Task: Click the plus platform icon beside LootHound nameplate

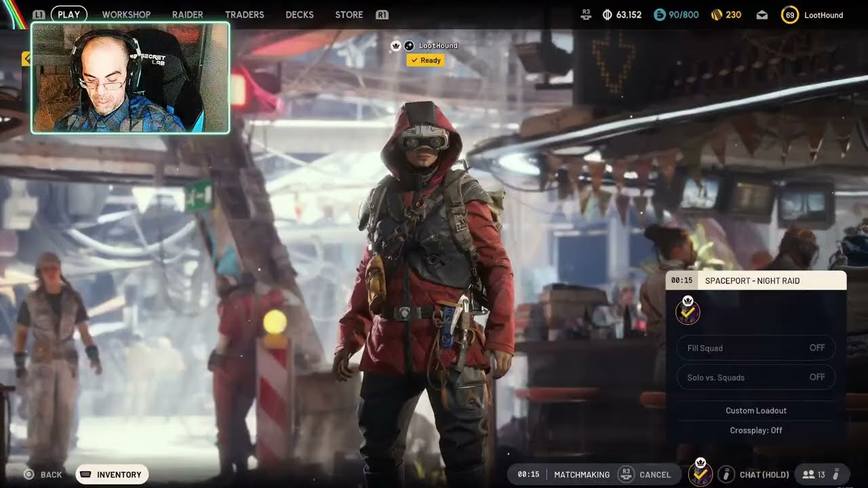Action: tap(409, 45)
